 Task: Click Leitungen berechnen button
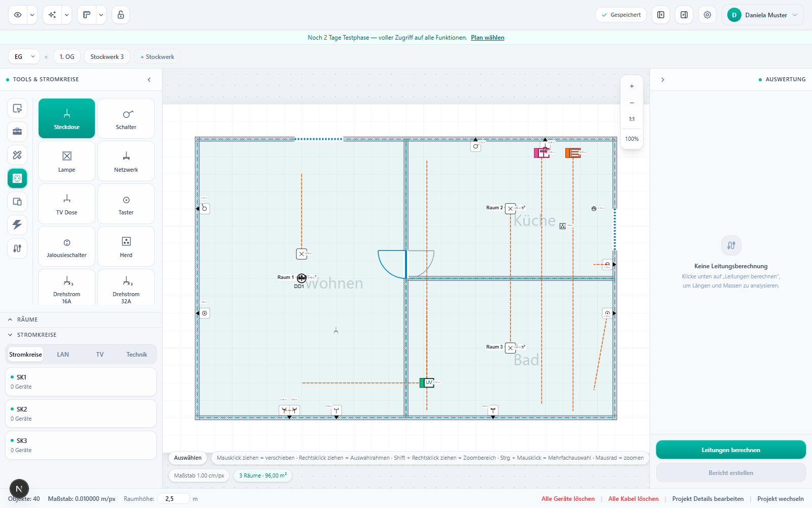coord(731,450)
